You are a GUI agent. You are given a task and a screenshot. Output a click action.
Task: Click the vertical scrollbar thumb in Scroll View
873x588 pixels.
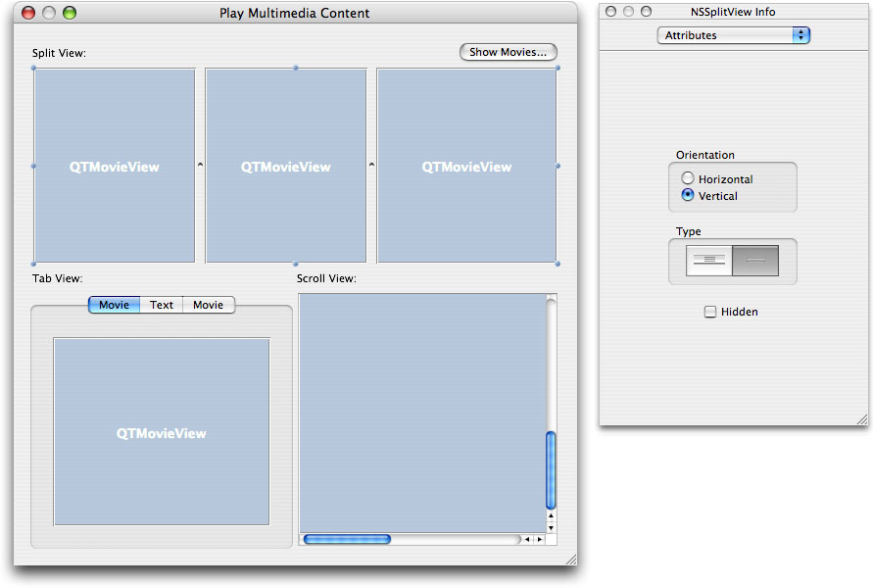[551, 470]
